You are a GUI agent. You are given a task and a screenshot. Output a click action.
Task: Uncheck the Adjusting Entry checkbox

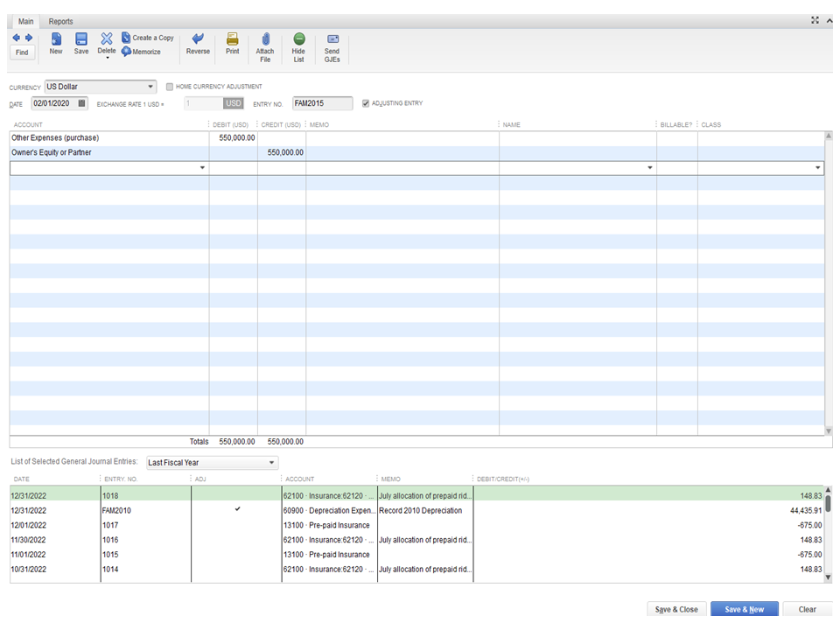click(366, 103)
